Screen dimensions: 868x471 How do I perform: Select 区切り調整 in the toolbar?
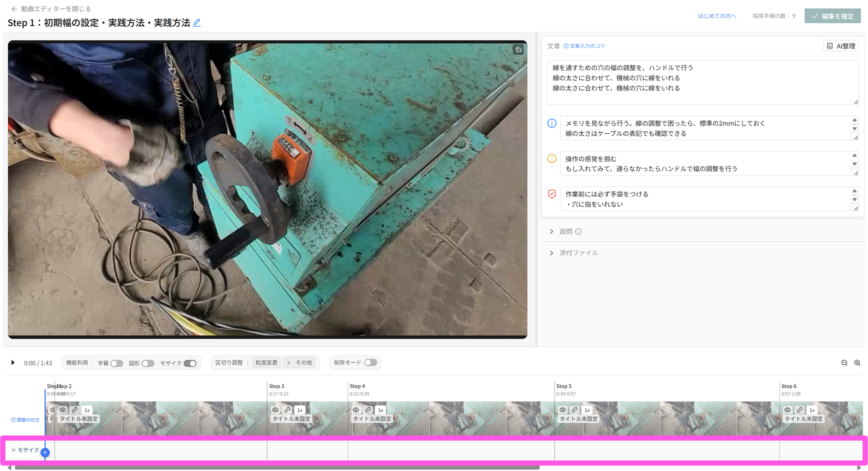[229, 363]
